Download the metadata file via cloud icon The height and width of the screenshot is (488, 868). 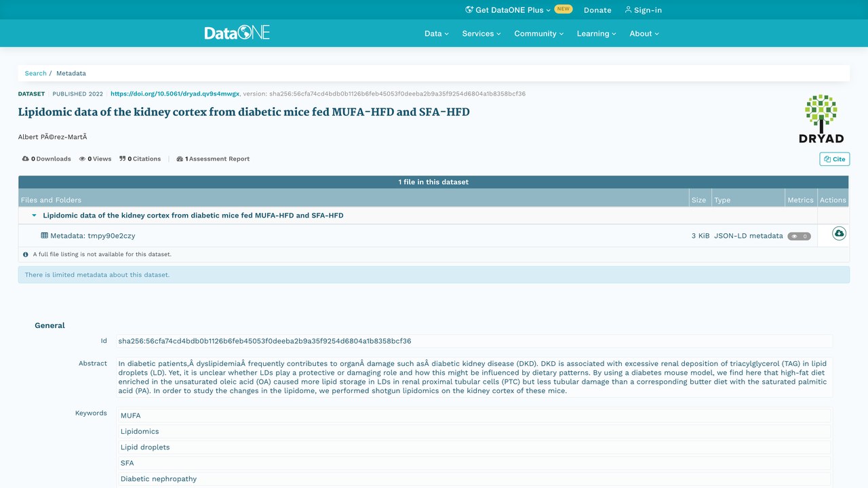tap(839, 234)
